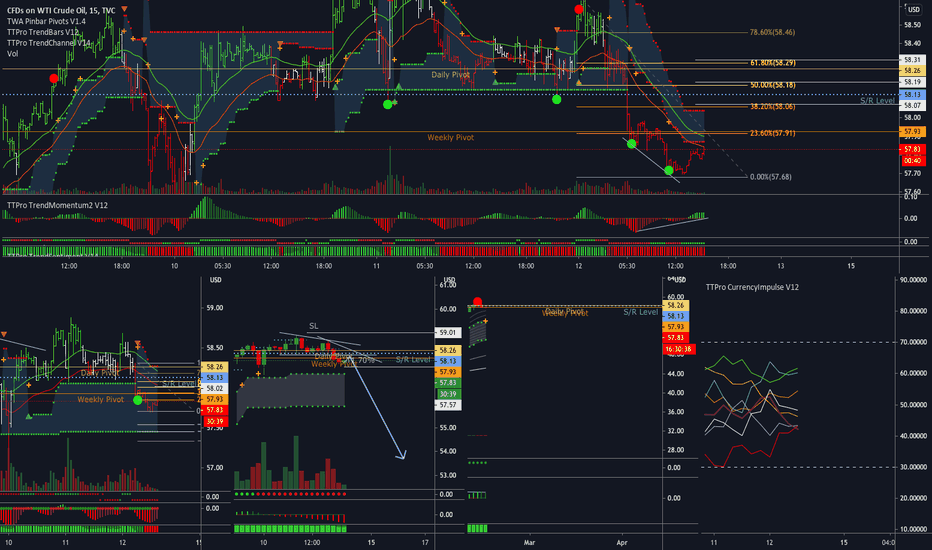Click the 58.07 price tag on the main chart
The width and height of the screenshot is (932, 550).
pos(912,105)
